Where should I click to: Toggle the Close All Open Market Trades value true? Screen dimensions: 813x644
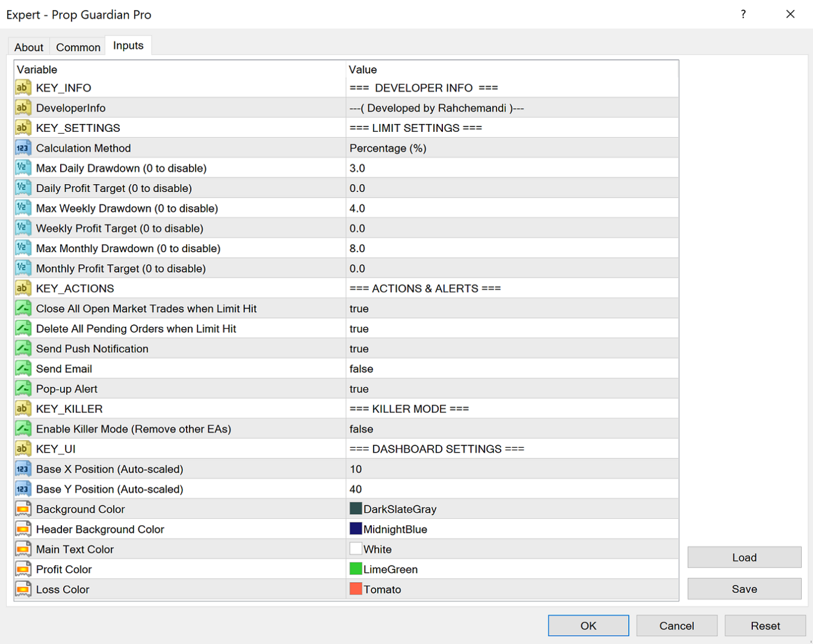[512, 308]
